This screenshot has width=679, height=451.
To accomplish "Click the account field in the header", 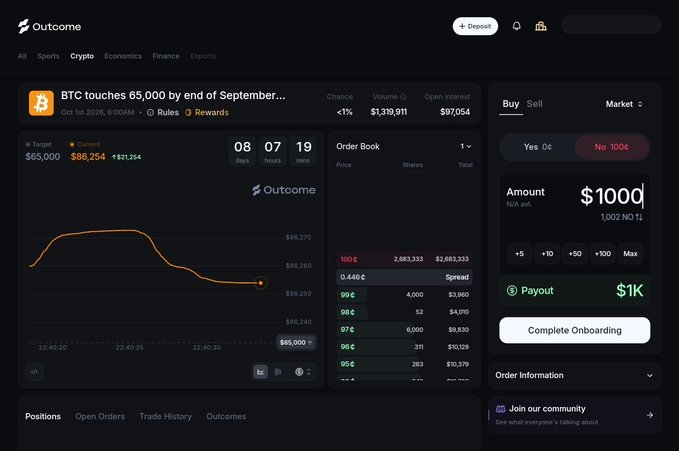I will coord(611,25).
